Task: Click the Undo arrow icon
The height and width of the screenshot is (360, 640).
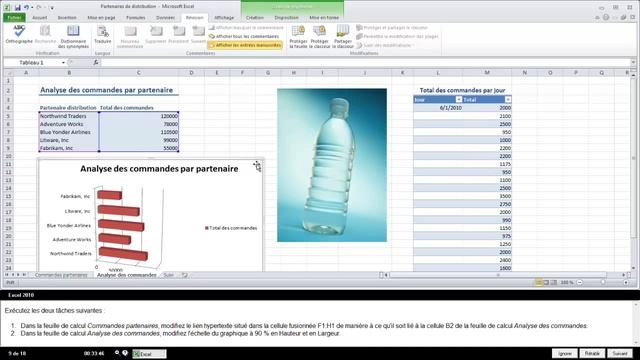Action: click(x=26, y=7)
